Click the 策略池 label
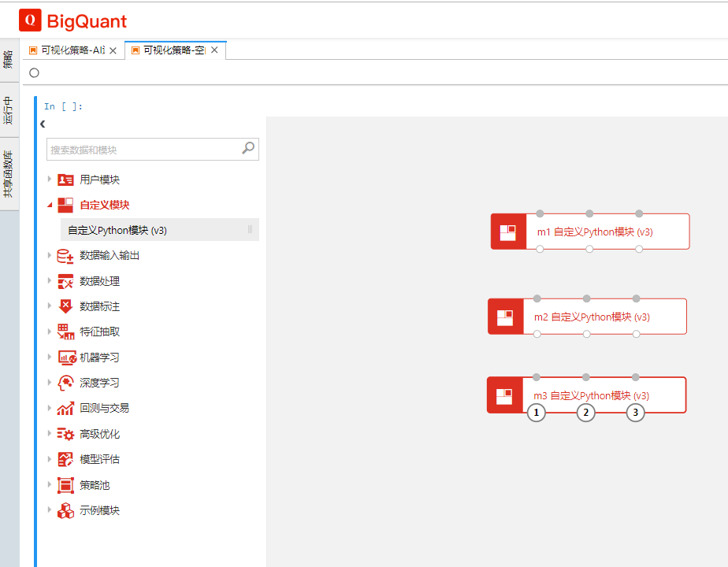The image size is (728, 567). coord(95,485)
